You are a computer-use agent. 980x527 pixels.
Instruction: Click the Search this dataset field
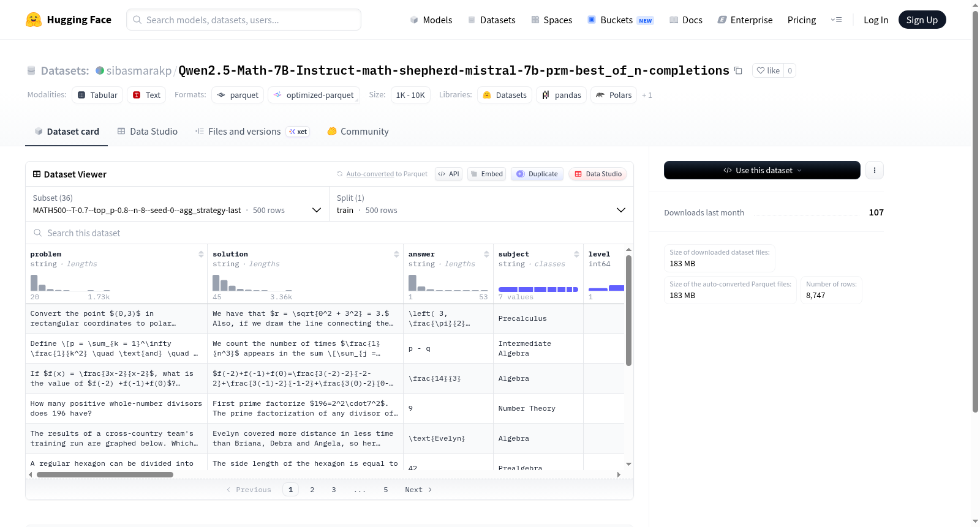coord(330,233)
